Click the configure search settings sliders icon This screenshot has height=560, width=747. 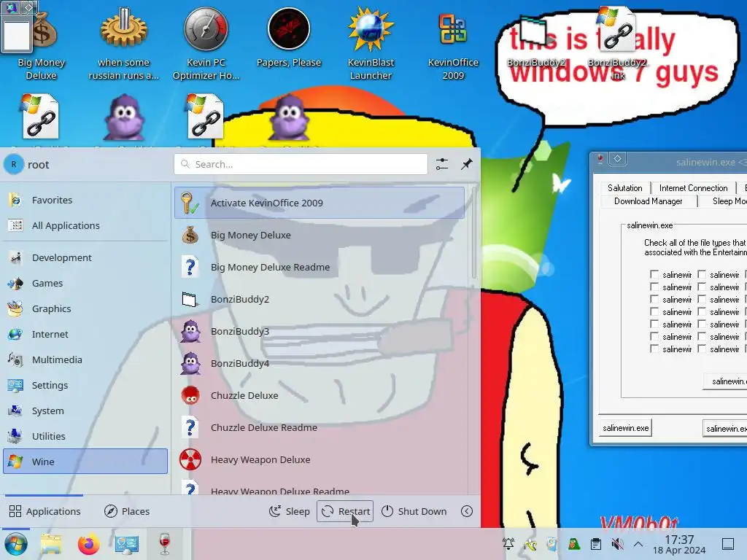[441, 164]
